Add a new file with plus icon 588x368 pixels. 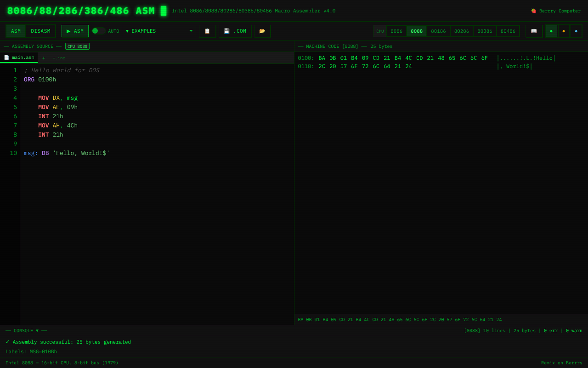click(x=44, y=58)
